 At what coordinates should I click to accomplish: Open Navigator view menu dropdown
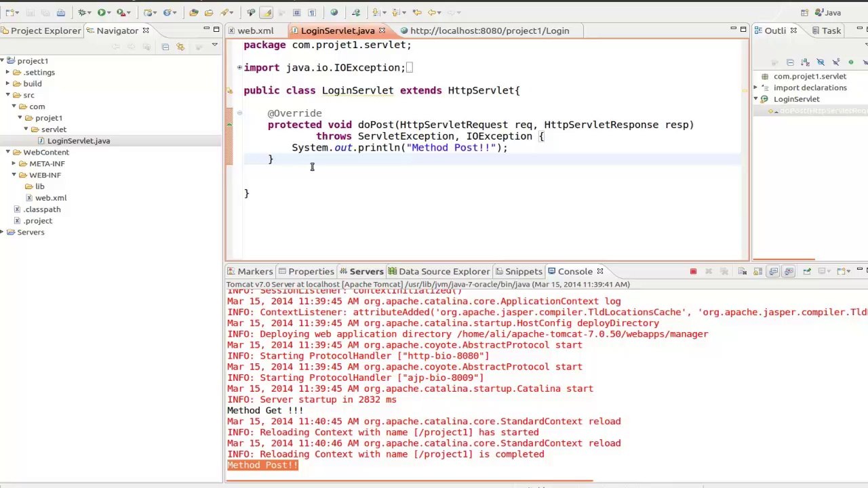click(x=214, y=45)
